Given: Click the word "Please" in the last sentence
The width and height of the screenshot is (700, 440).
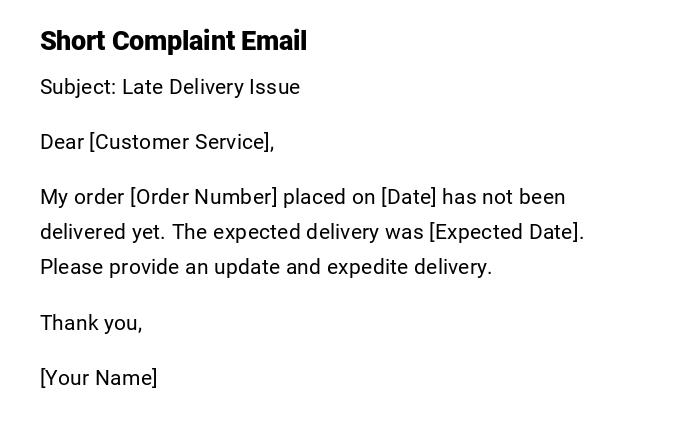Looking at the screenshot, I should [71, 267].
